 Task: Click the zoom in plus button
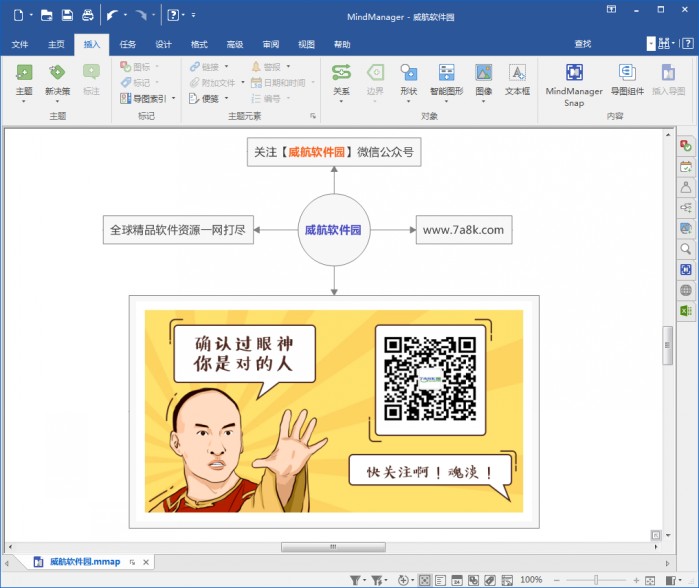636,580
